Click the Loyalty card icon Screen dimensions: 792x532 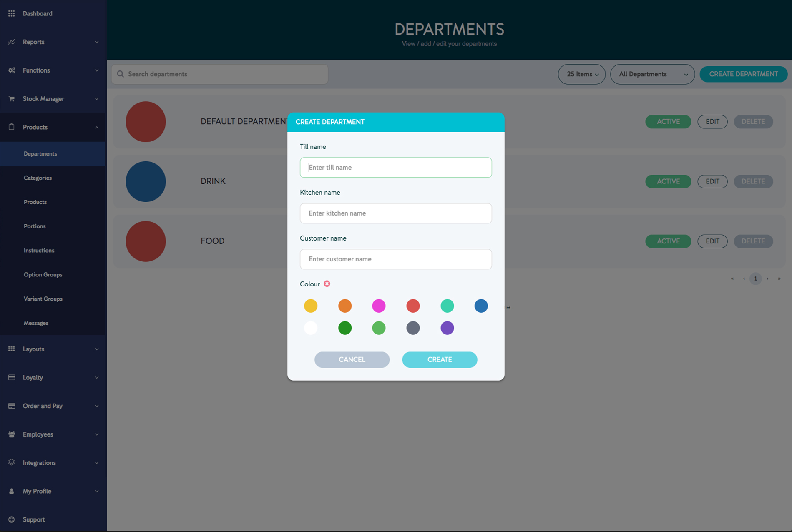click(12, 377)
